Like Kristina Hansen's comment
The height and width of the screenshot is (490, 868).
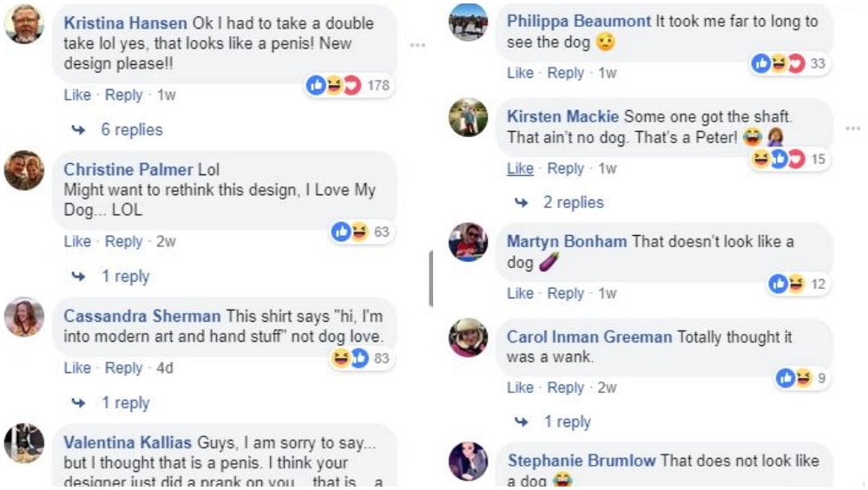[x=76, y=95]
